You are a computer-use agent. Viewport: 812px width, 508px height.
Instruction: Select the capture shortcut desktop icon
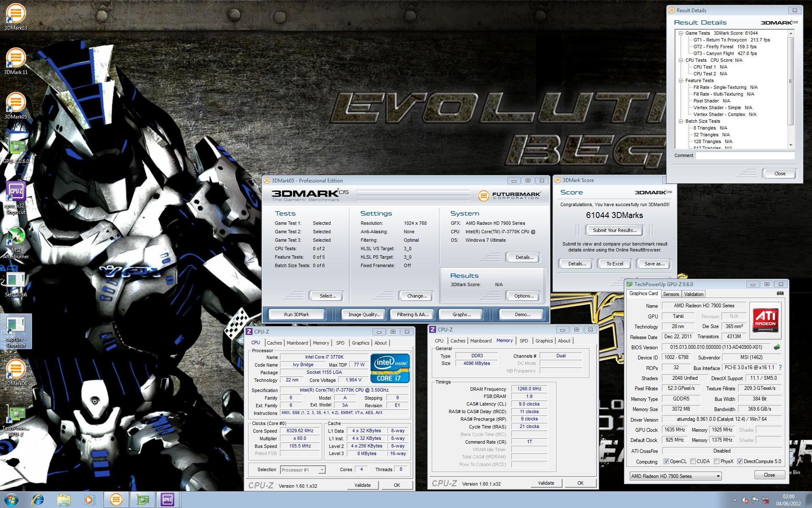pyautogui.click(x=16, y=331)
